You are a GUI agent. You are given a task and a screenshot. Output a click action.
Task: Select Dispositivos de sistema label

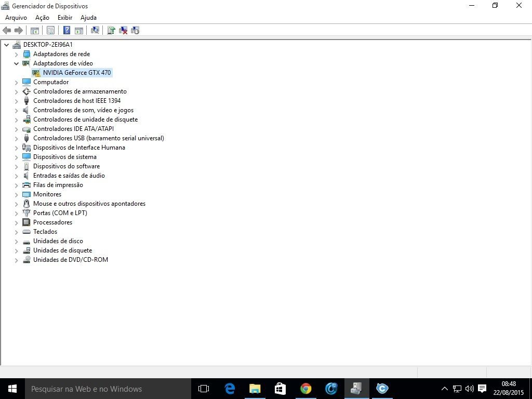(65, 157)
